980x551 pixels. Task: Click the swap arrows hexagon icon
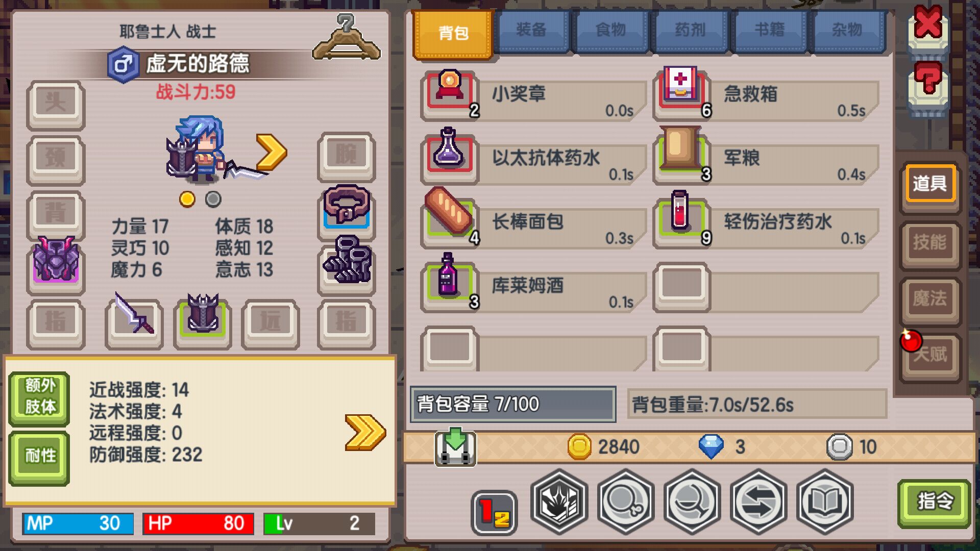point(758,502)
